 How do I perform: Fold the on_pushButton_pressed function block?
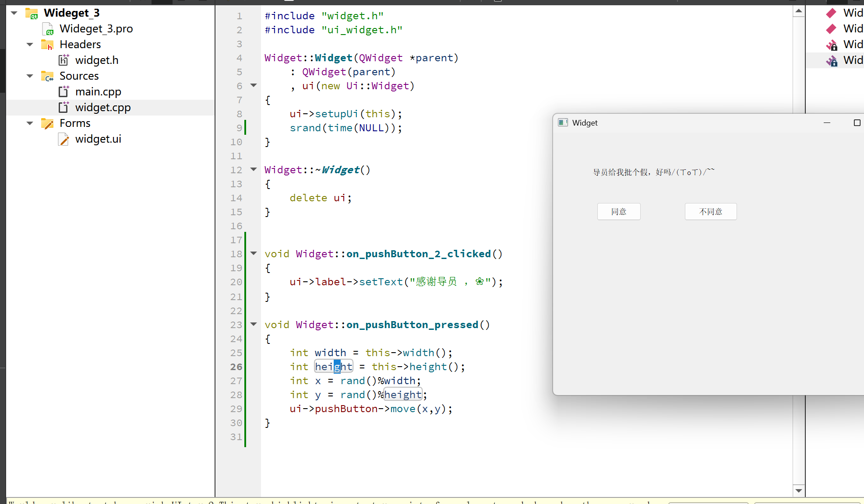[x=254, y=324]
